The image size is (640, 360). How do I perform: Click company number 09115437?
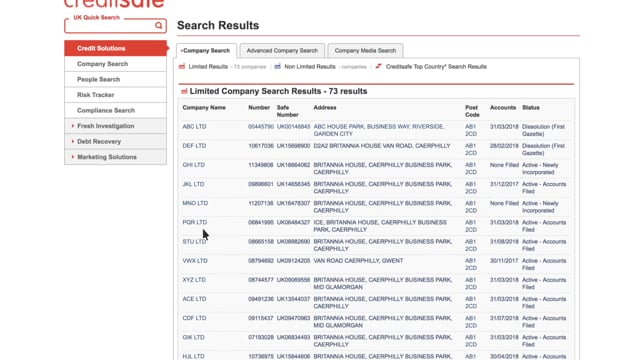point(261,318)
